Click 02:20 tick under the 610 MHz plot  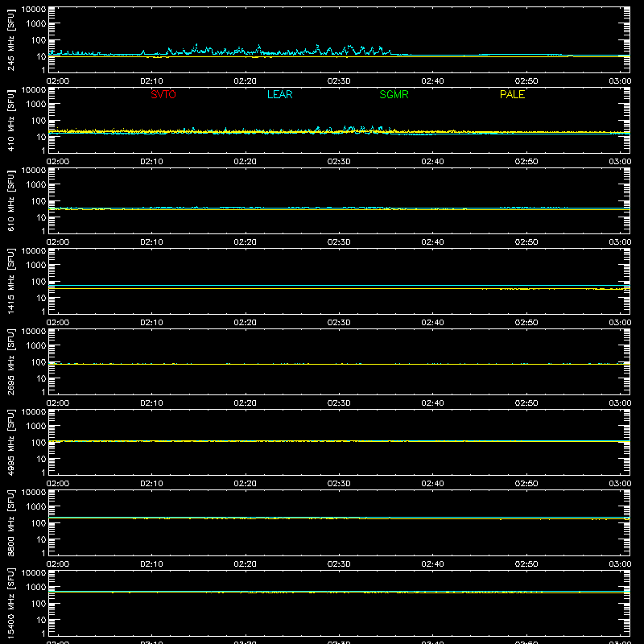246,242
